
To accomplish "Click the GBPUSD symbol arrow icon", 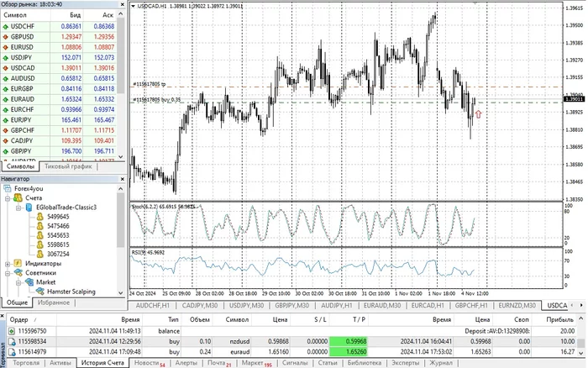I will tap(5, 37).
